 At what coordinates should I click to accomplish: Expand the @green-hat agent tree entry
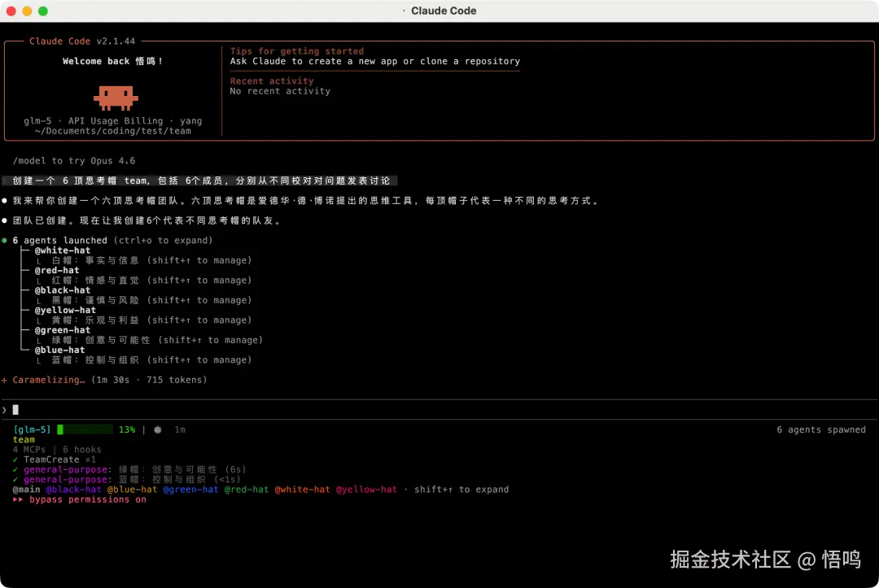[x=62, y=330]
